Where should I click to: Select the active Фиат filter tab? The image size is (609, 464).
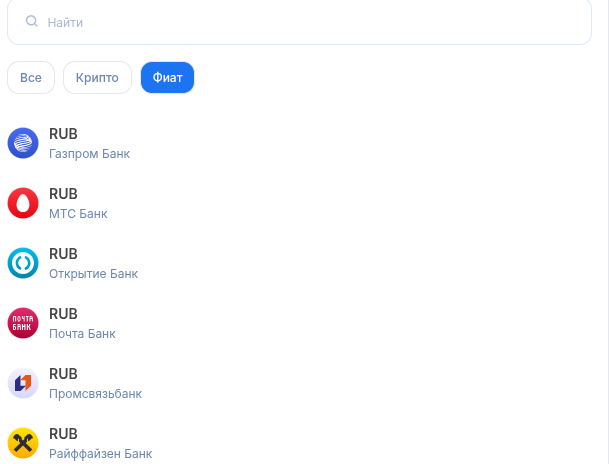point(167,78)
